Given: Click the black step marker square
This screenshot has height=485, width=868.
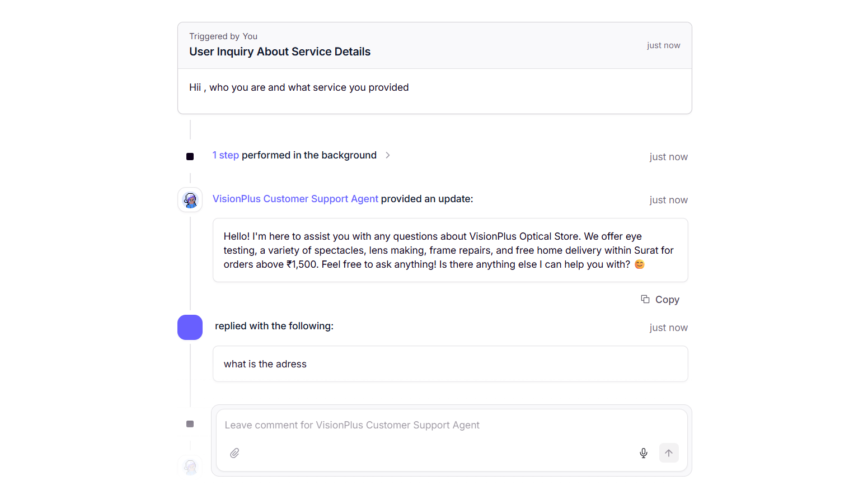Looking at the screenshot, I should pos(190,156).
